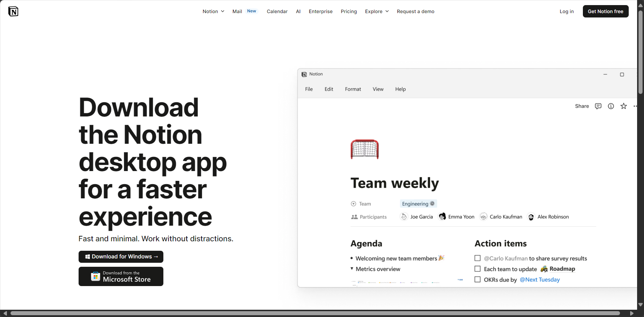The image size is (644, 317).
Task: Open the Mail link in navigation
Action: [x=237, y=11]
